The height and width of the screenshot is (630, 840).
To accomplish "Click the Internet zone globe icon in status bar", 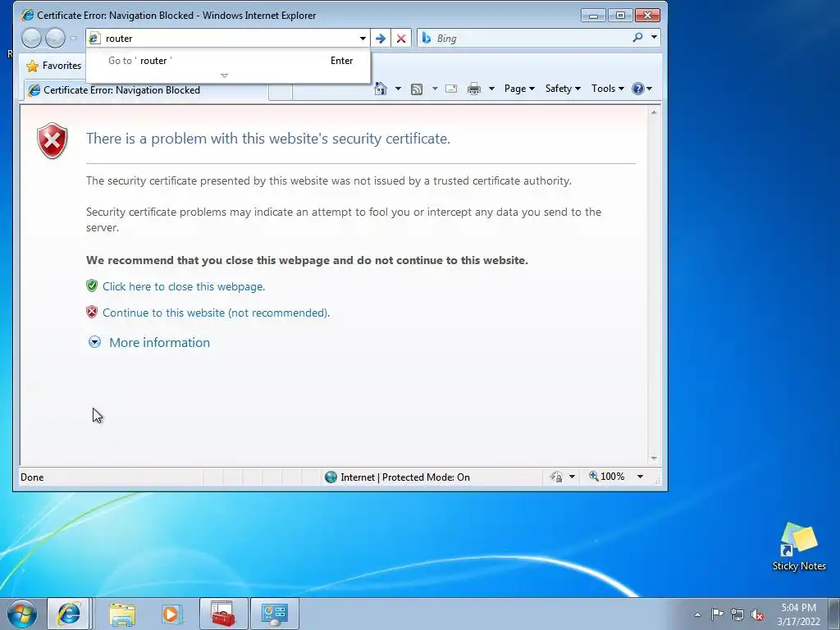I will coord(331,477).
